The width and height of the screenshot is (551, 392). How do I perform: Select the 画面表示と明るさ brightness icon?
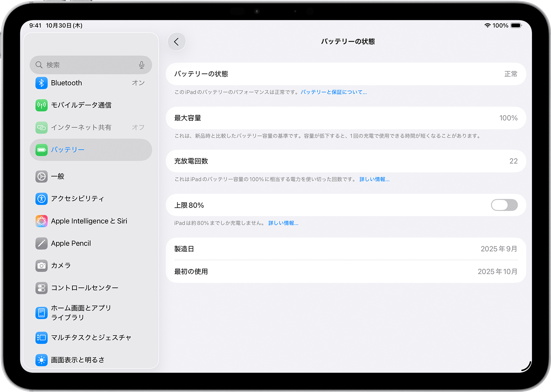(41, 360)
